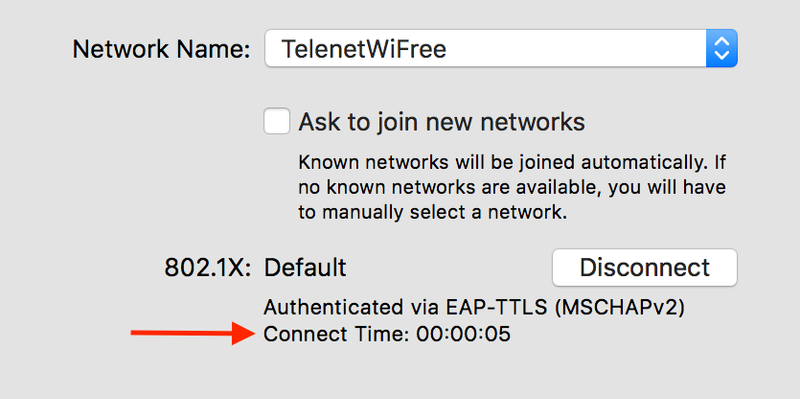
Task: Open the Network Name dropdown arrows
Action: click(721, 48)
